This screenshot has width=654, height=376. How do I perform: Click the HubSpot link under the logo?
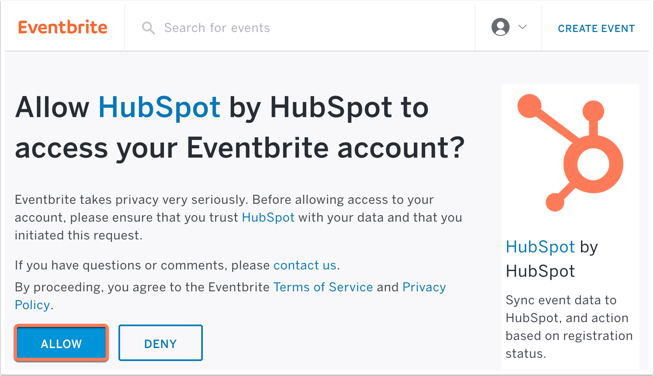[540, 247]
